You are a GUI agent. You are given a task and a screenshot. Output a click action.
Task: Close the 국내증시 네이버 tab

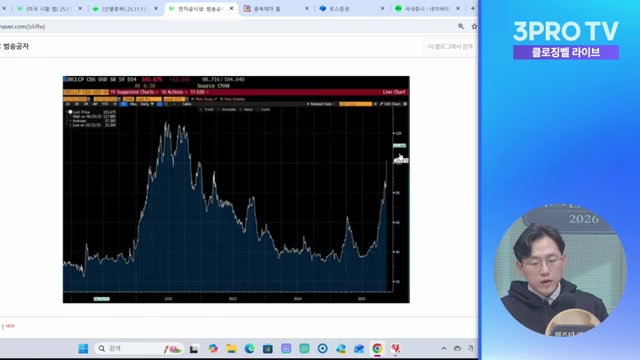[458, 9]
